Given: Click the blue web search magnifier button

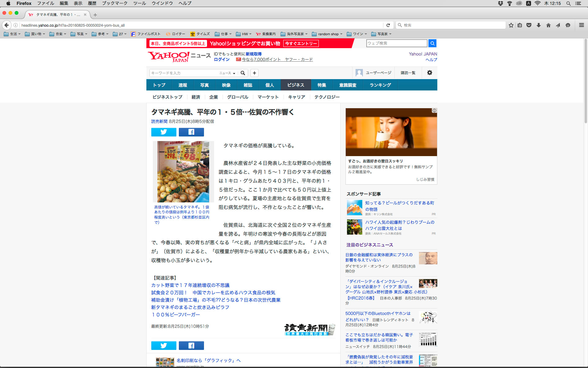Looking at the screenshot, I should (x=432, y=43).
